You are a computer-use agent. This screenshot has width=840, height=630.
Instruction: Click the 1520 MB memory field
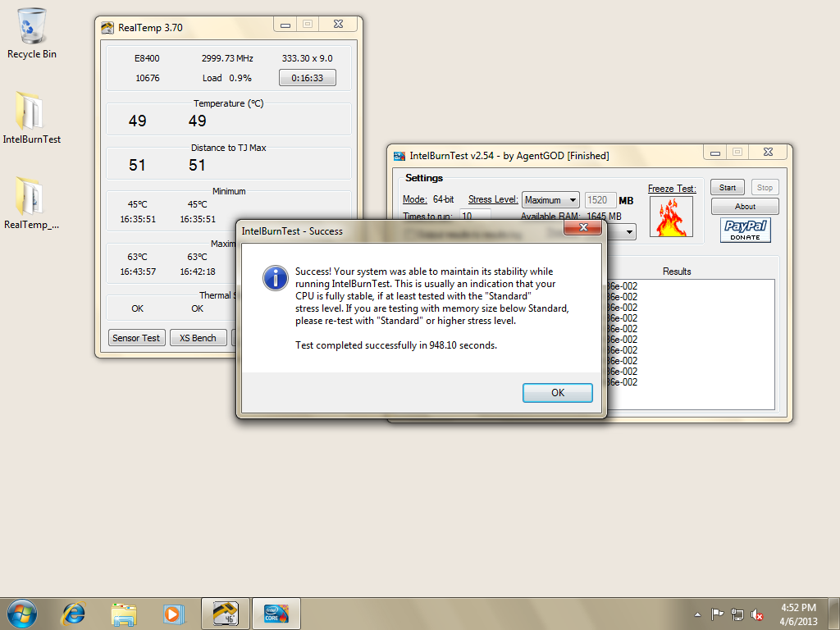[600, 200]
